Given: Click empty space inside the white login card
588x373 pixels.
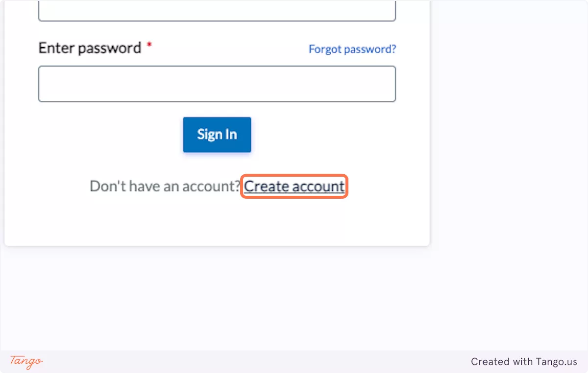Looking at the screenshot, I should pyautogui.click(x=98, y=220).
